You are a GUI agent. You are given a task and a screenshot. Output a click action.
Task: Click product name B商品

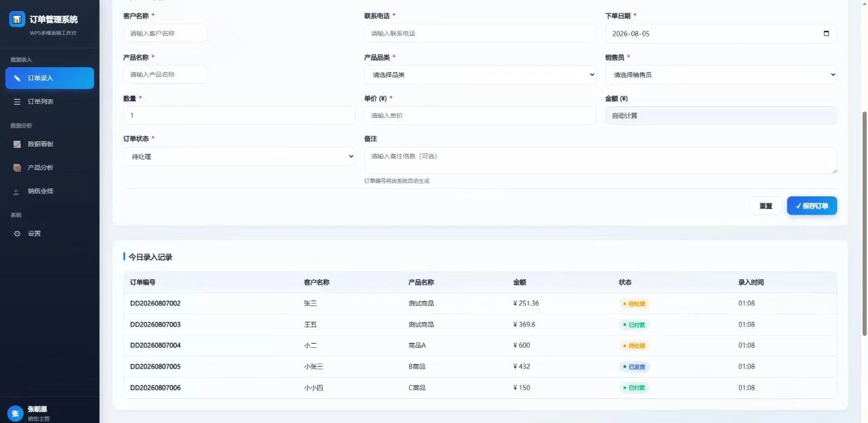point(417,367)
